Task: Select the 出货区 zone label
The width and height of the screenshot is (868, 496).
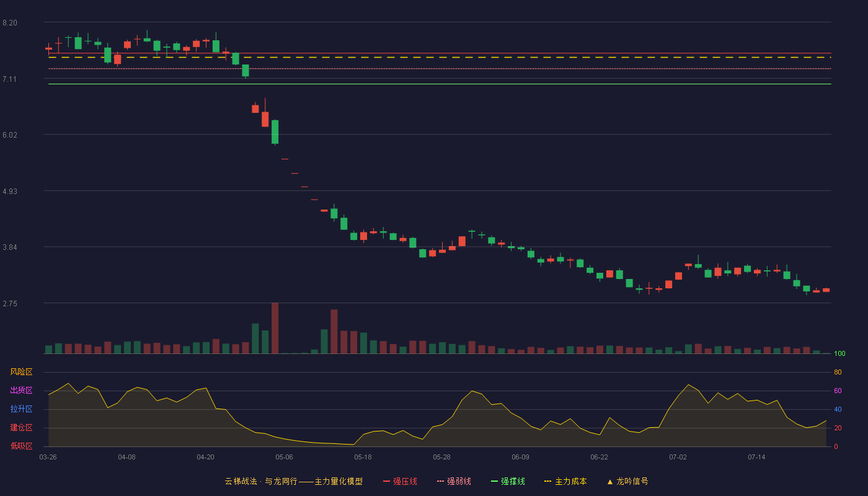Action: (21, 391)
